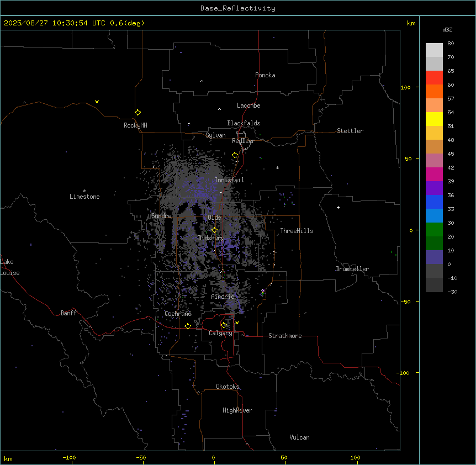Select the yellow diamond marker below Cochrane
Viewport: 476px width, 465px height.
[188, 326]
